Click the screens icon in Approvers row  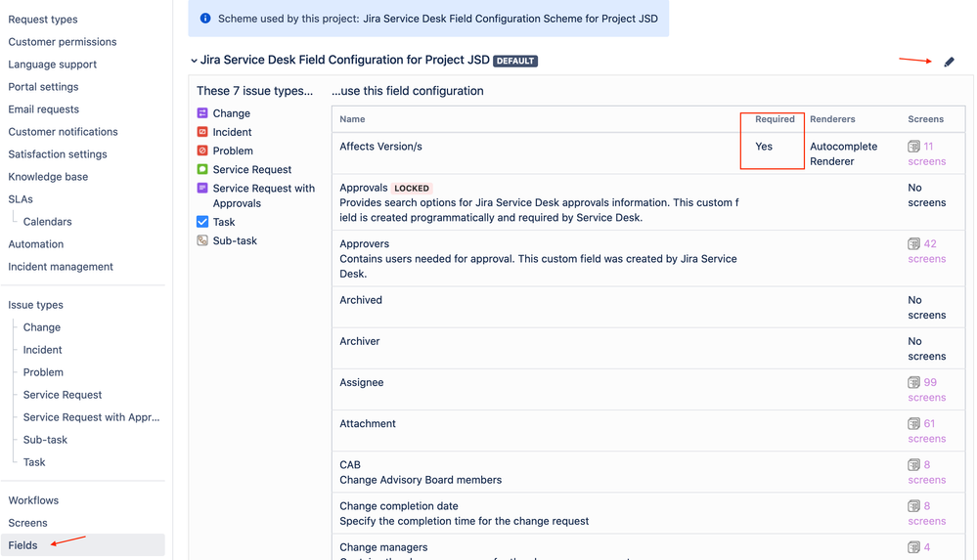913,243
